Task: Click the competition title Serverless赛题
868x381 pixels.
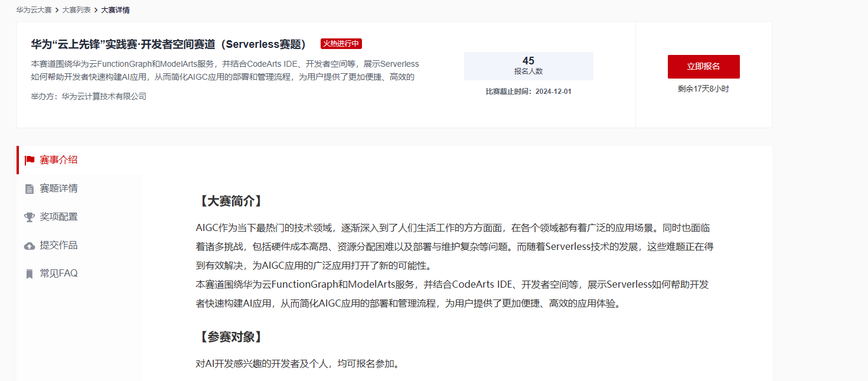Action: click(x=169, y=44)
